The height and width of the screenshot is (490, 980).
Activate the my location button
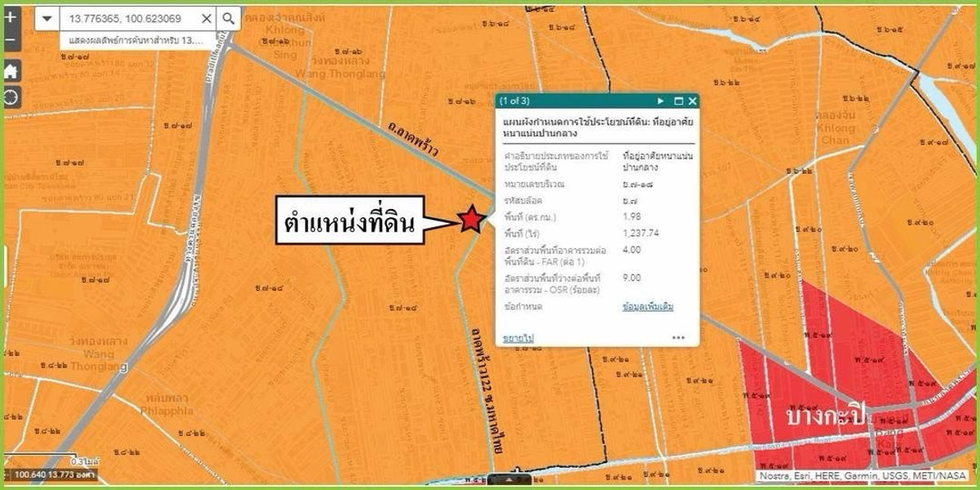pos(11,97)
